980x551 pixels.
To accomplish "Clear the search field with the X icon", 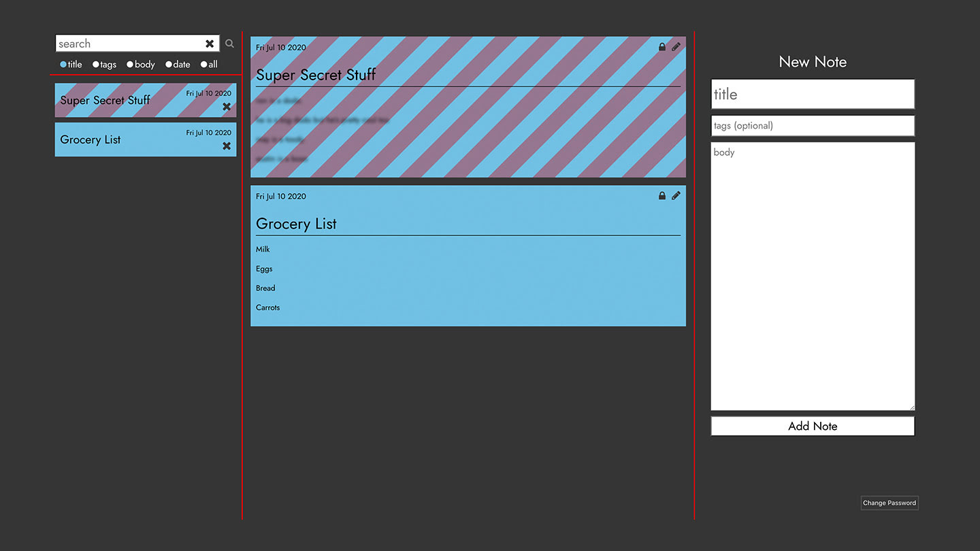I will [x=210, y=44].
